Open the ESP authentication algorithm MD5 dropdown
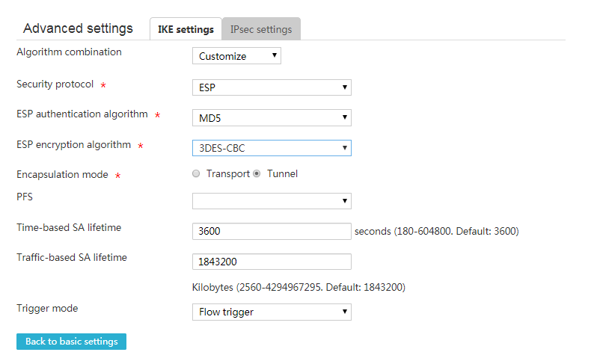Image resolution: width=597 pixels, height=364 pixels. pyautogui.click(x=272, y=118)
